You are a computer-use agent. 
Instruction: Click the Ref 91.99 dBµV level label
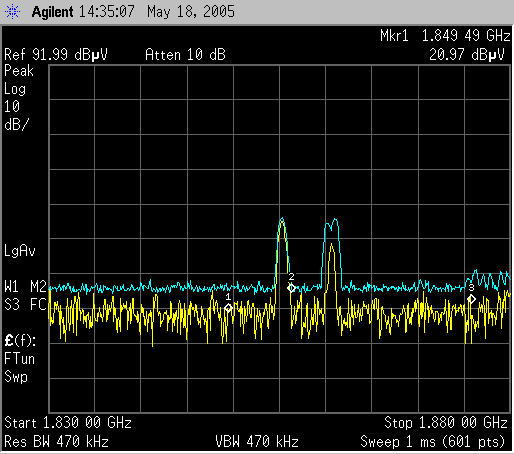point(56,54)
